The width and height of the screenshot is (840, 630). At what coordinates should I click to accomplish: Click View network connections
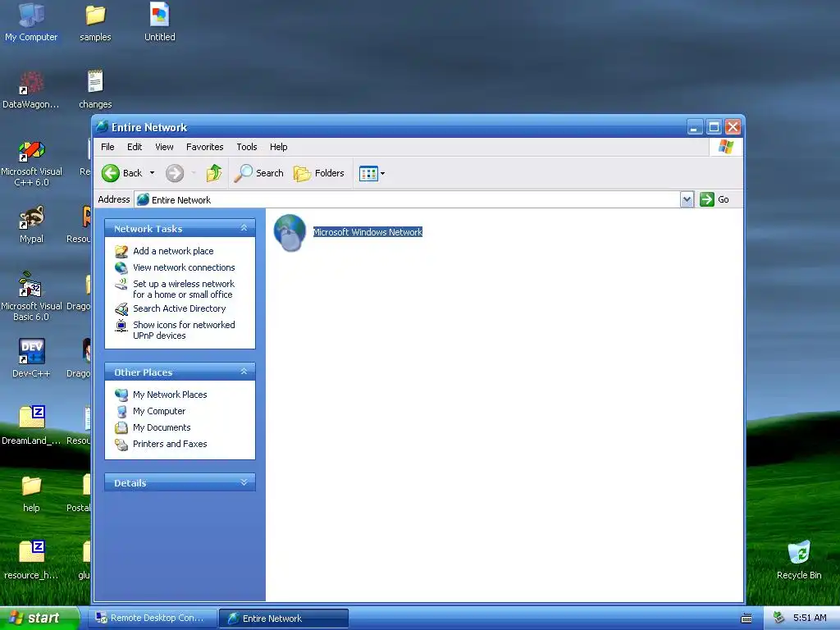pos(184,267)
